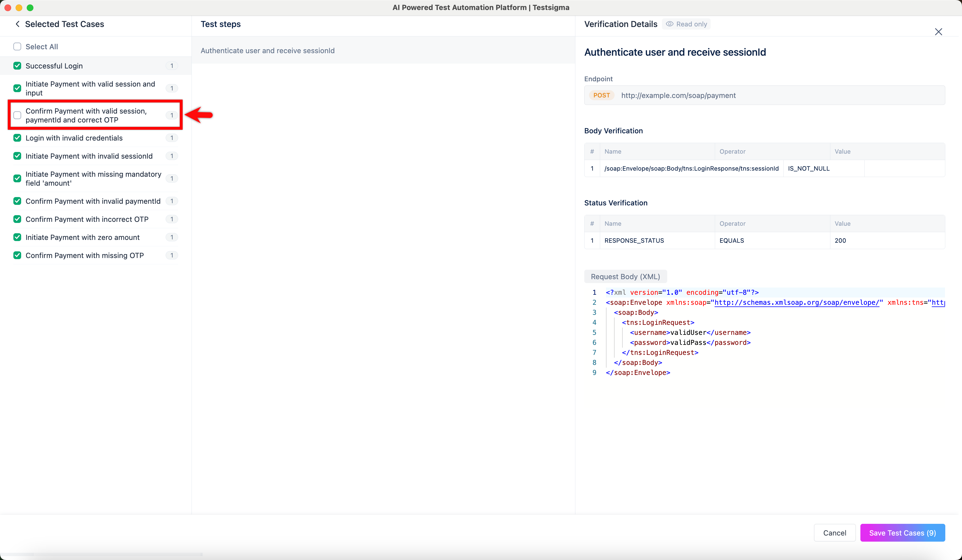This screenshot has width=962, height=560.
Task: Select the Authenticate user and receive sessionId step
Action: [x=267, y=50]
